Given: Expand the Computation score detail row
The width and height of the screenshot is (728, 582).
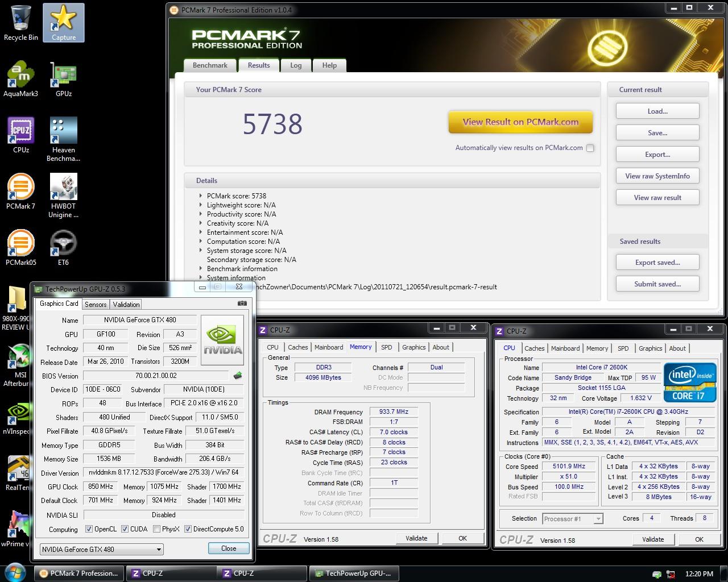Looking at the screenshot, I should [x=201, y=242].
